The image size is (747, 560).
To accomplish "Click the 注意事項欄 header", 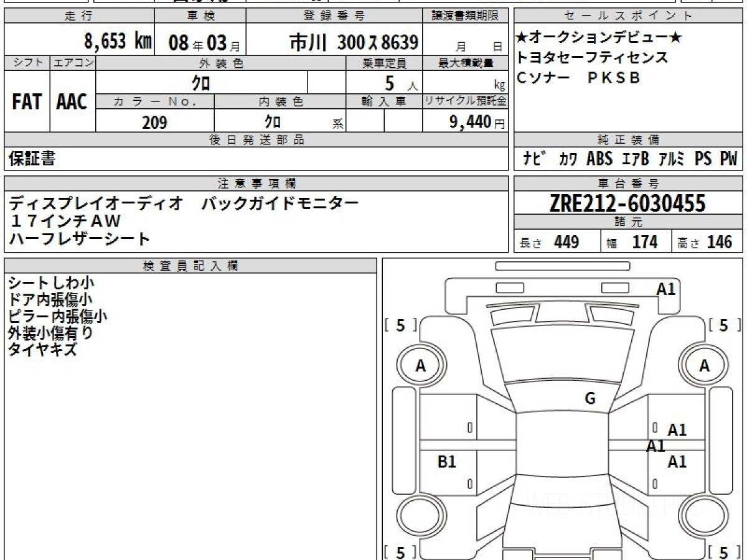I will click(256, 184).
